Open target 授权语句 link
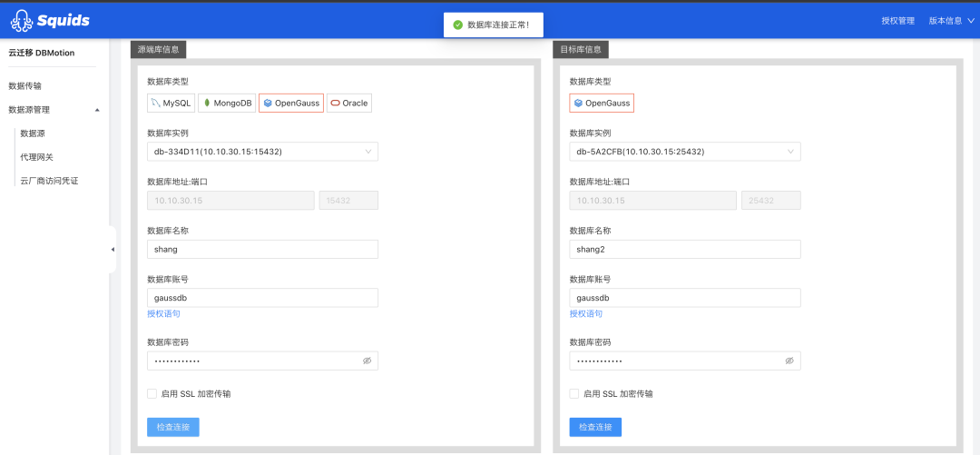 click(x=586, y=313)
